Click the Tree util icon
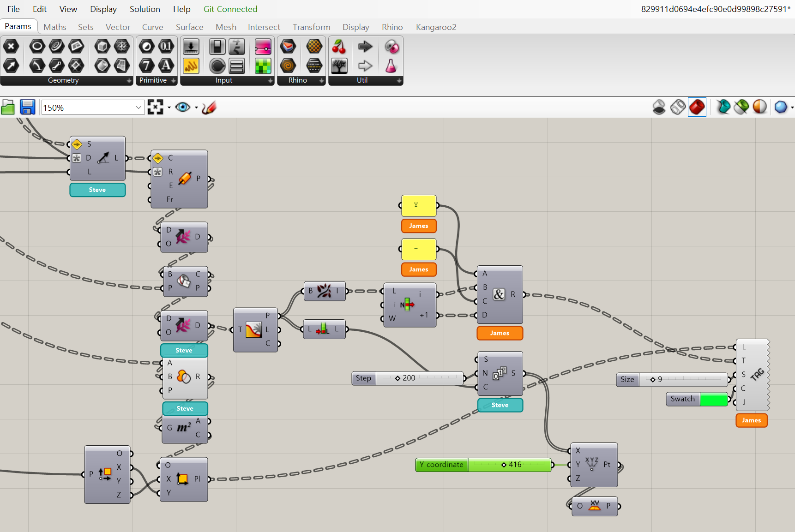The height and width of the screenshot is (532, 795). pos(339,66)
